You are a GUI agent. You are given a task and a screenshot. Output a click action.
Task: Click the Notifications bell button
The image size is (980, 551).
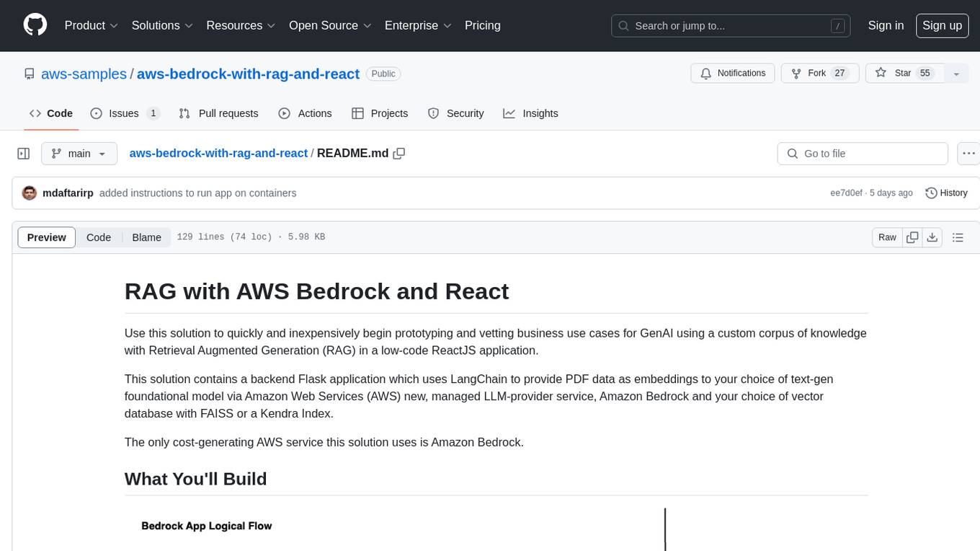733,74
